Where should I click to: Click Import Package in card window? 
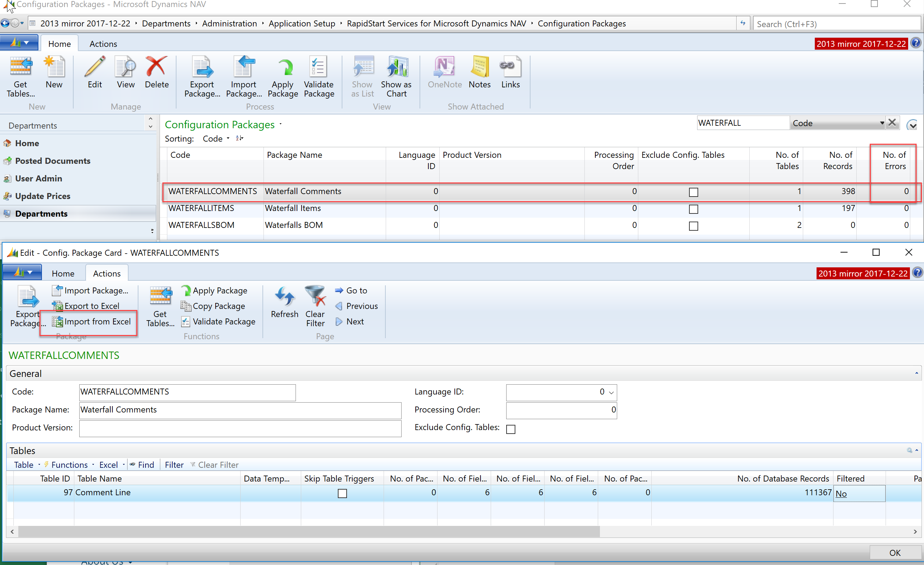coord(90,291)
